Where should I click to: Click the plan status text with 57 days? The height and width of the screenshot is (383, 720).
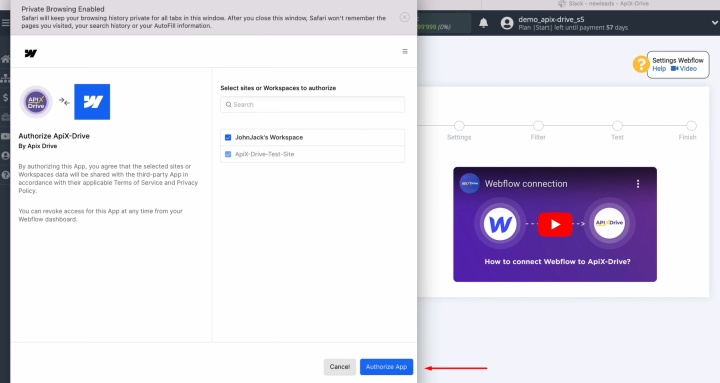pos(573,28)
